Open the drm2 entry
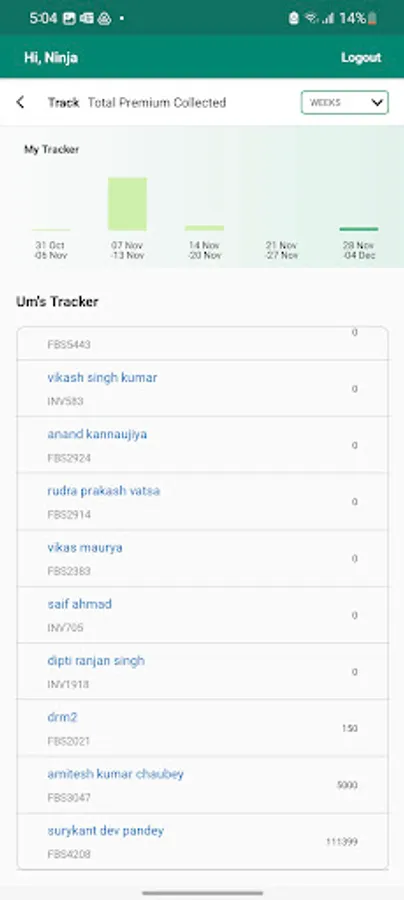The height and width of the screenshot is (900, 404). 203,728
